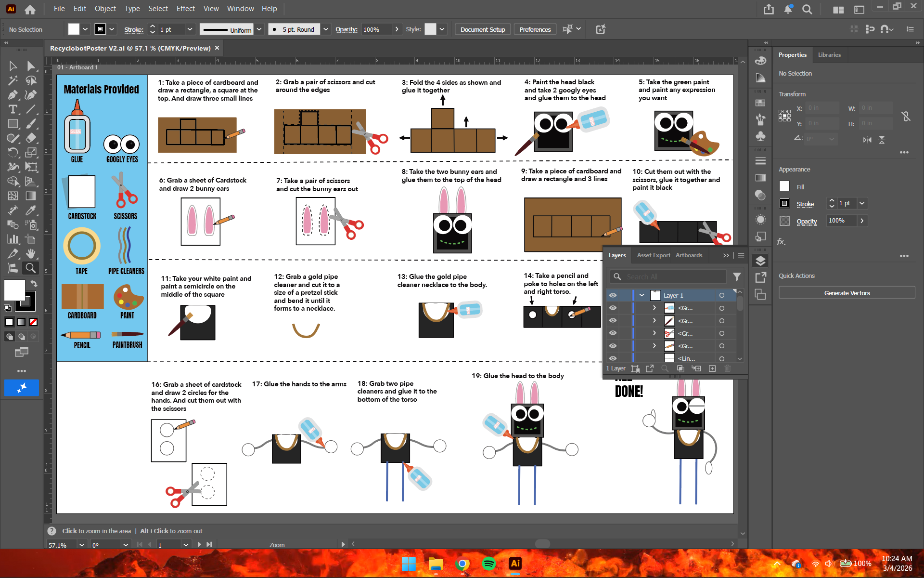Click the Generate Vectors button
Viewport: 924px width, 578px height.
click(847, 293)
